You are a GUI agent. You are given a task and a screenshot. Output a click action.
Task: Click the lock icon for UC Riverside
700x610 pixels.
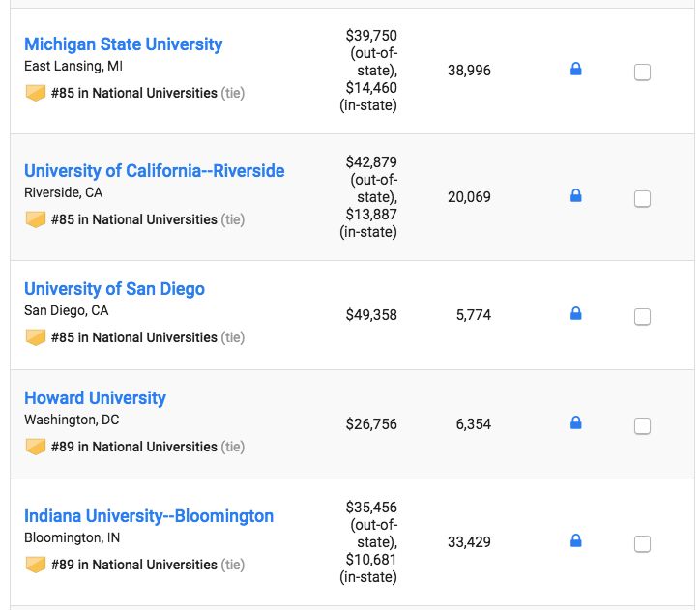(575, 196)
